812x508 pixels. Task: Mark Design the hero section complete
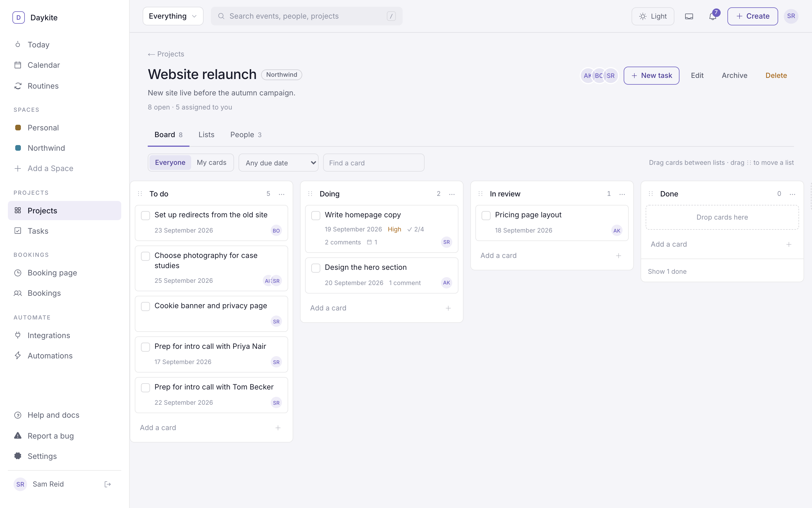tap(316, 268)
